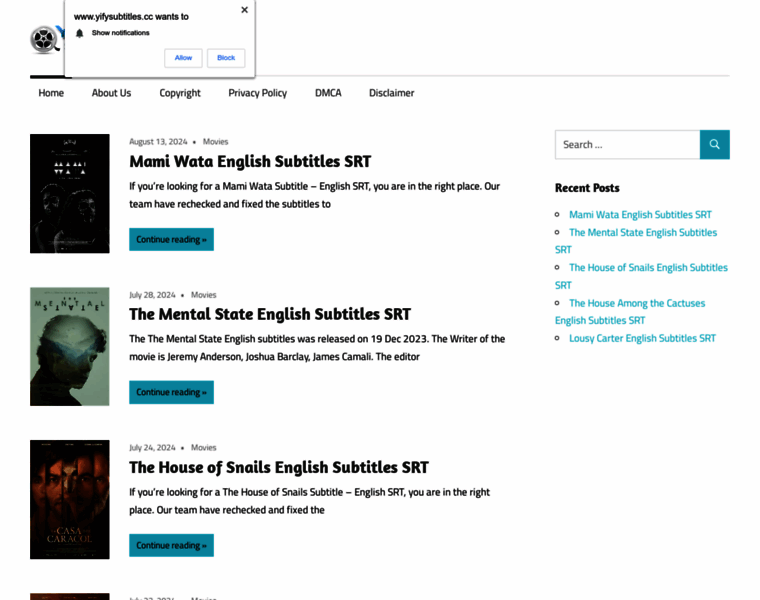760x600 pixels.
Task: Open the Copyright menu link
Action: (x=180, y=93)
